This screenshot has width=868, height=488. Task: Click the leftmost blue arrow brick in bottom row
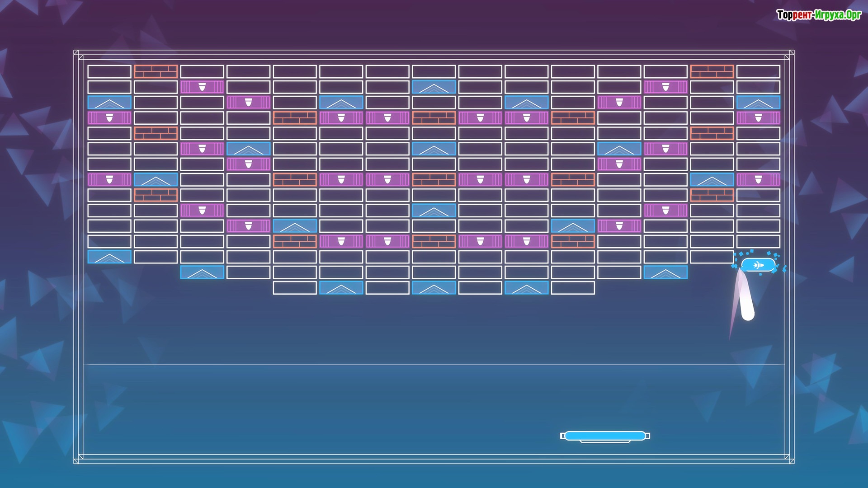(341, 288)
